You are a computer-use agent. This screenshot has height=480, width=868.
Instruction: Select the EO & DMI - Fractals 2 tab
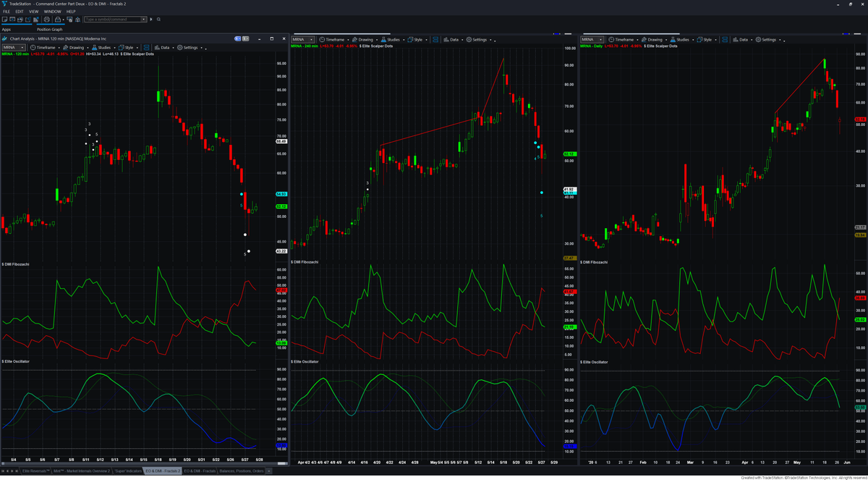tap(163, 471)
